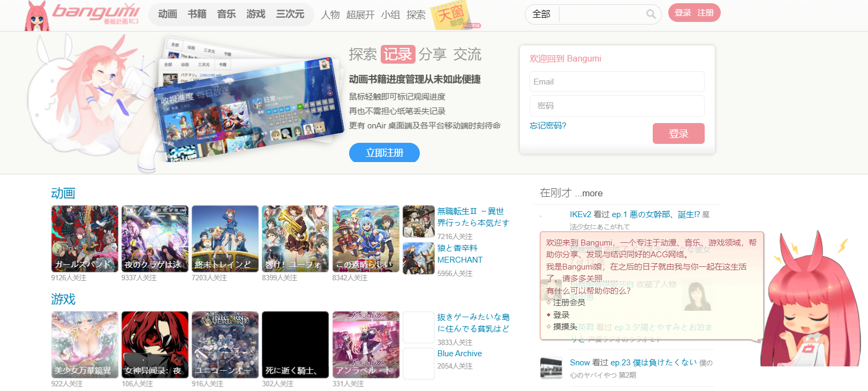The width and height of the screenshot is (868, 391).
Task: Click the Email input field
Action: [617, 81]
